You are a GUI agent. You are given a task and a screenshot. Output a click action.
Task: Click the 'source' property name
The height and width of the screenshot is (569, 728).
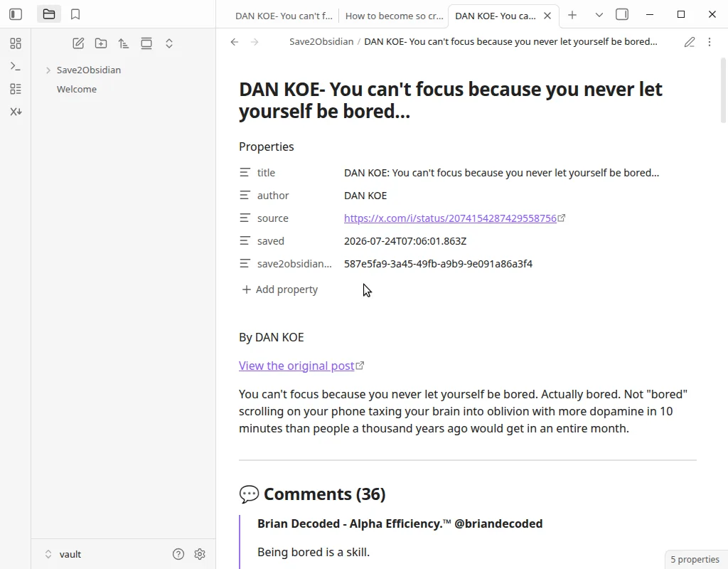click(272, 218)
